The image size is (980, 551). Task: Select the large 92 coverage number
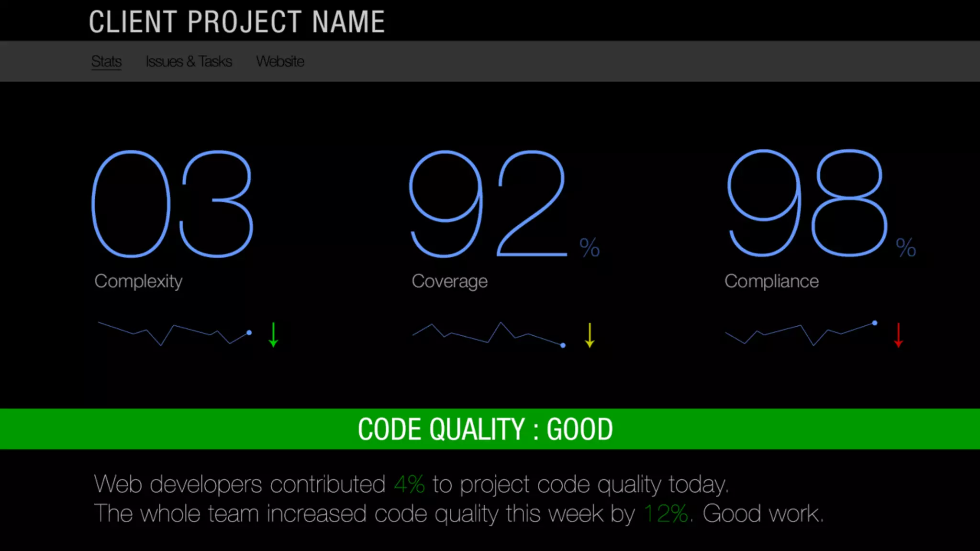(488, 204)
